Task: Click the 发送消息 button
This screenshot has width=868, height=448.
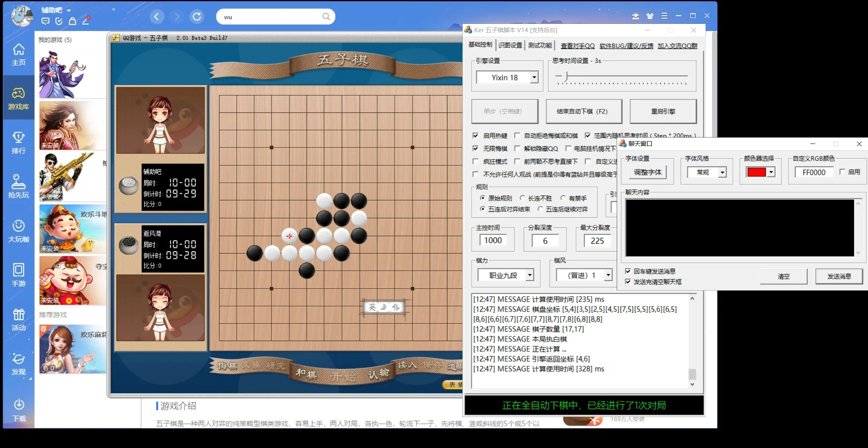Action: [839, 276]
